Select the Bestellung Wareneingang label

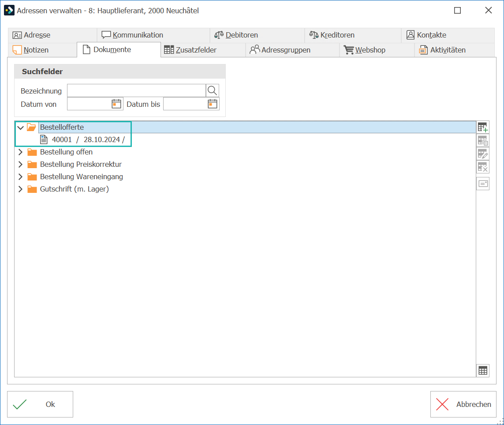tap(81, 177)
